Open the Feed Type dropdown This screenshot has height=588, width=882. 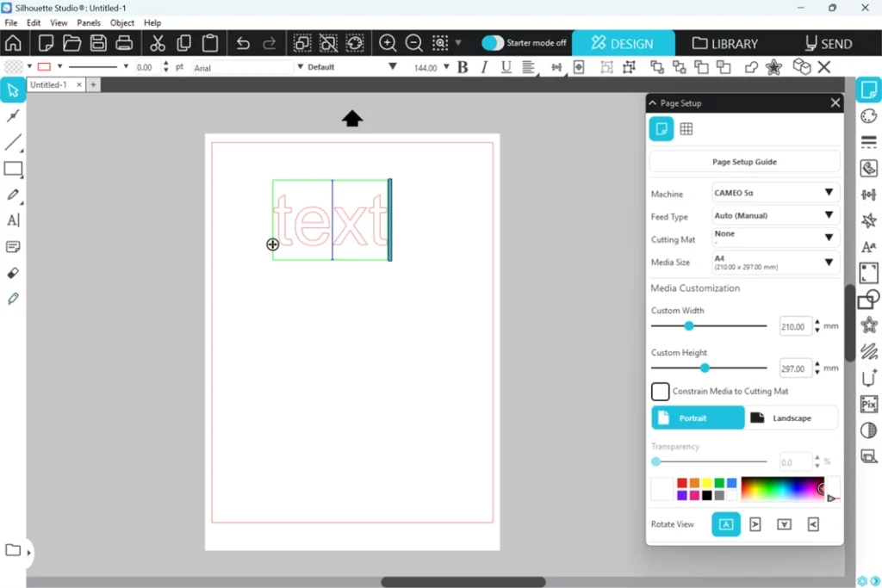click(773, 215)
